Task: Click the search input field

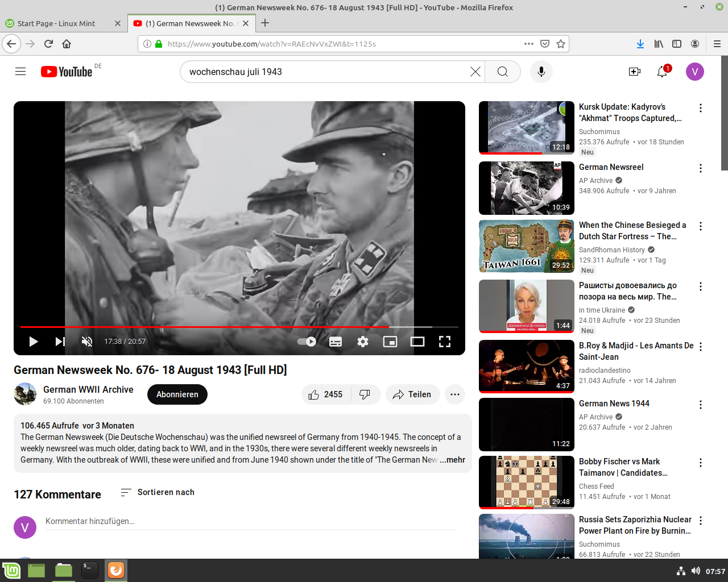Action: [328, 72]
